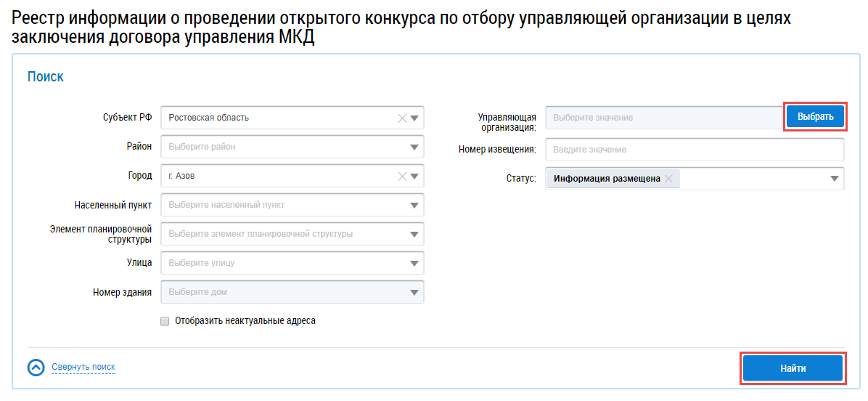This screenshot has height=401, width=868.
Task: Expand the Район dropdown list
Action: tap(414, 147)
